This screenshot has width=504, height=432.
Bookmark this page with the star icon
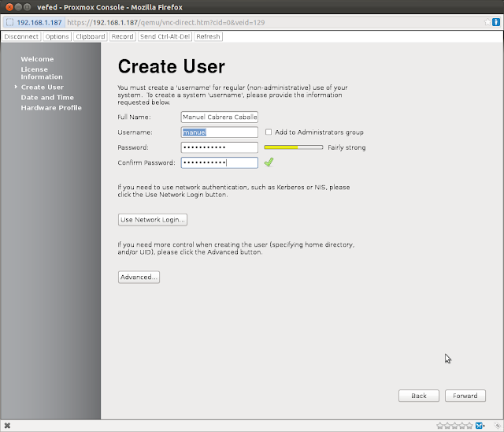[x=487, y=22]
